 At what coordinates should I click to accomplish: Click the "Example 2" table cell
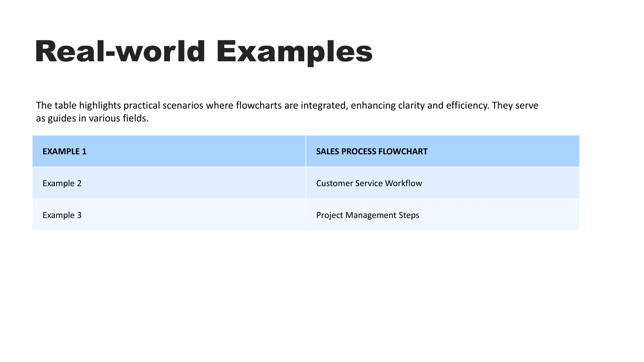[62, 183]
